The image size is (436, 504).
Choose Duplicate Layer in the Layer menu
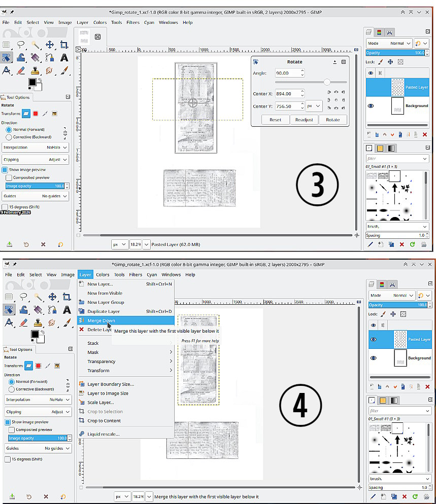[x=126, y=311]
